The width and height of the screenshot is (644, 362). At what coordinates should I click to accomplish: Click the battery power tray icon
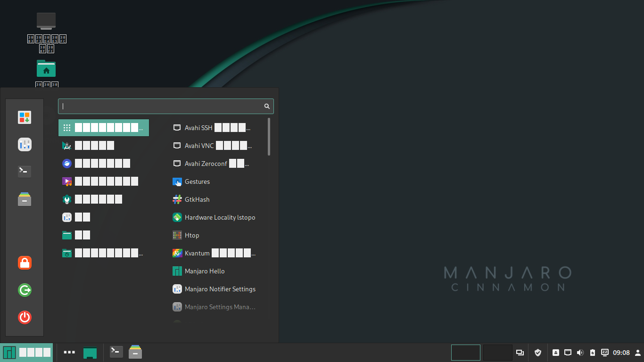(593, 353)
